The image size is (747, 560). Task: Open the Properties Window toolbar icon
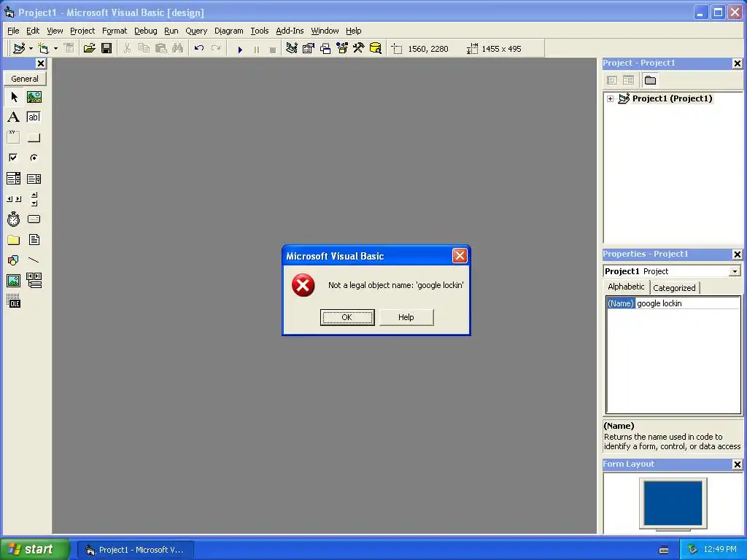[309, 49]
